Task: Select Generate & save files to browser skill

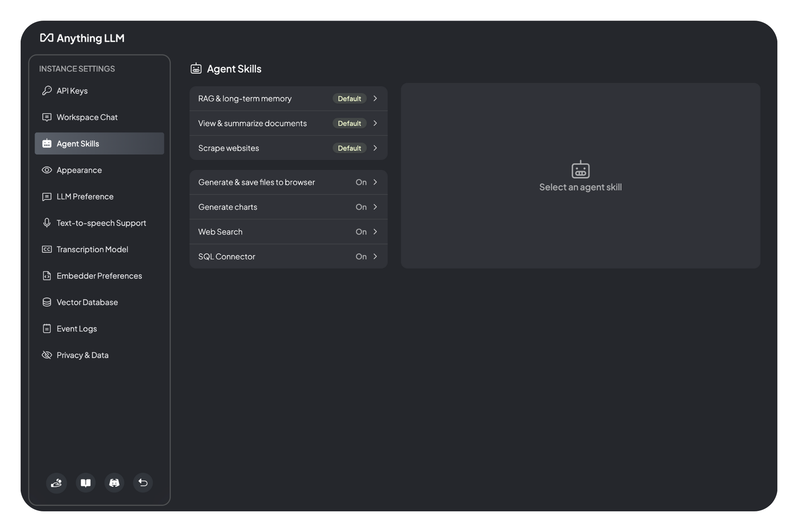Action: pos(288,182)
